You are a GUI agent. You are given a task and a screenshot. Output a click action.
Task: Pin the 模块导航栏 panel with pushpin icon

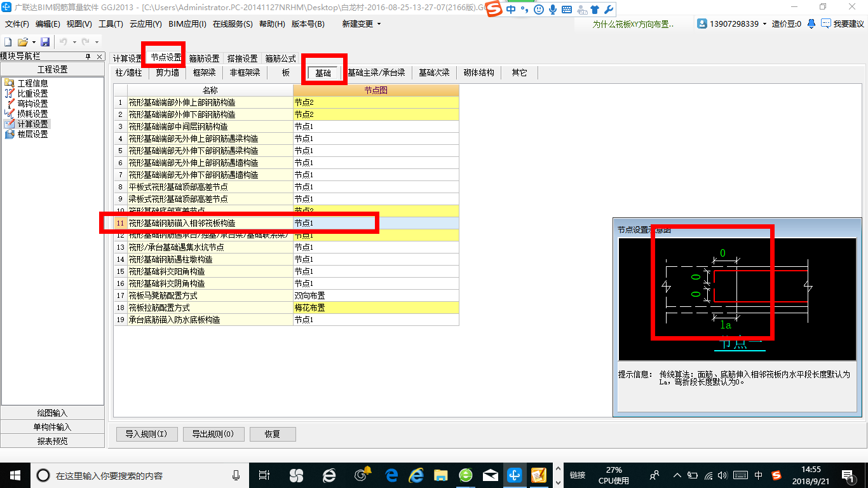point(88,57)
